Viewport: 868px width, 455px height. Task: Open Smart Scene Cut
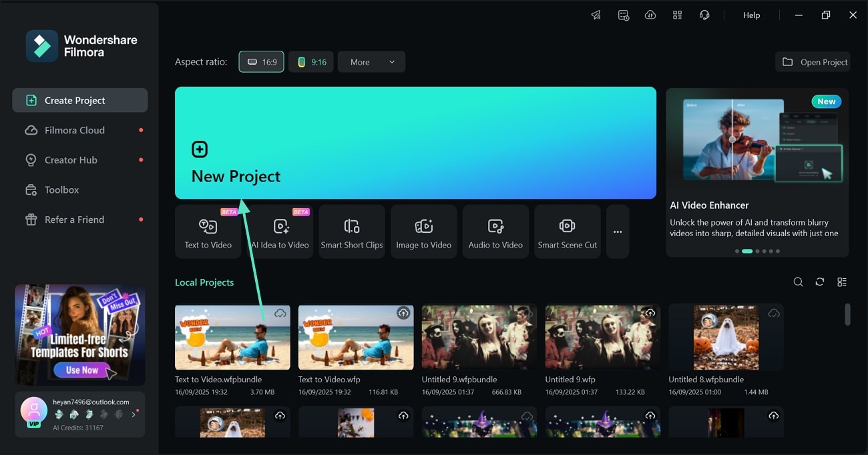(567, 232)
